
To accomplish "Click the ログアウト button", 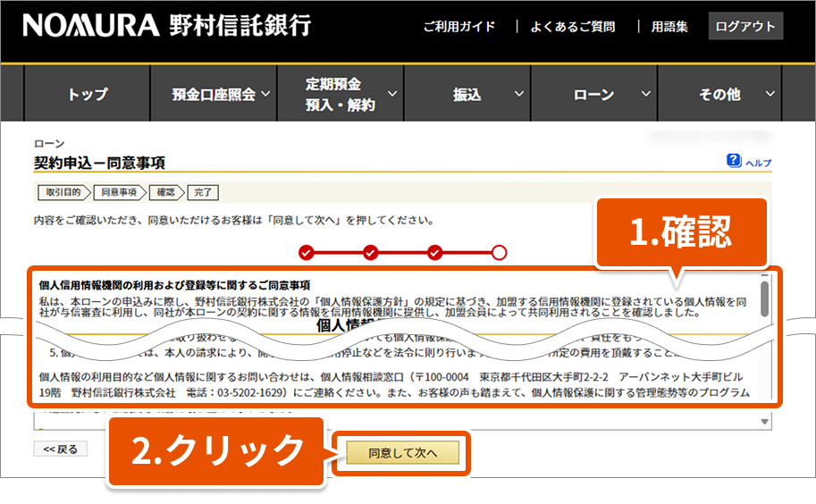I will click(745, 26).
